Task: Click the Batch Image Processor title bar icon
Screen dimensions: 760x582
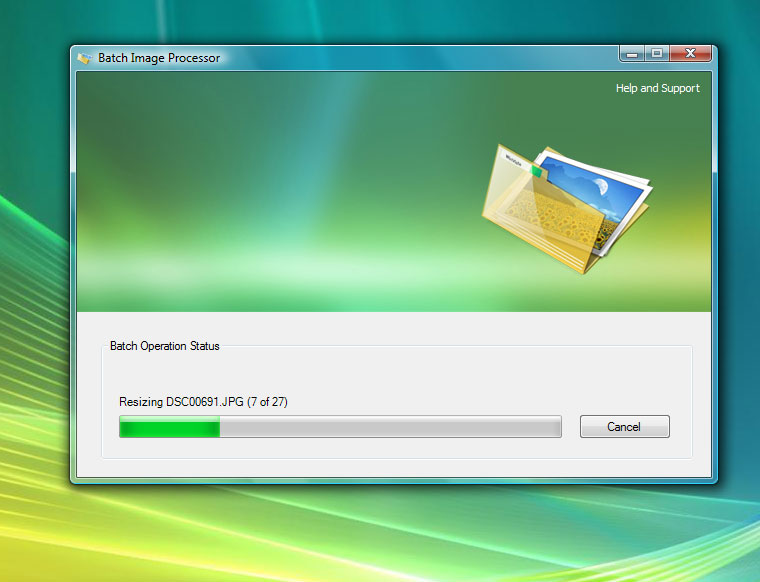Action: [85, 58]
